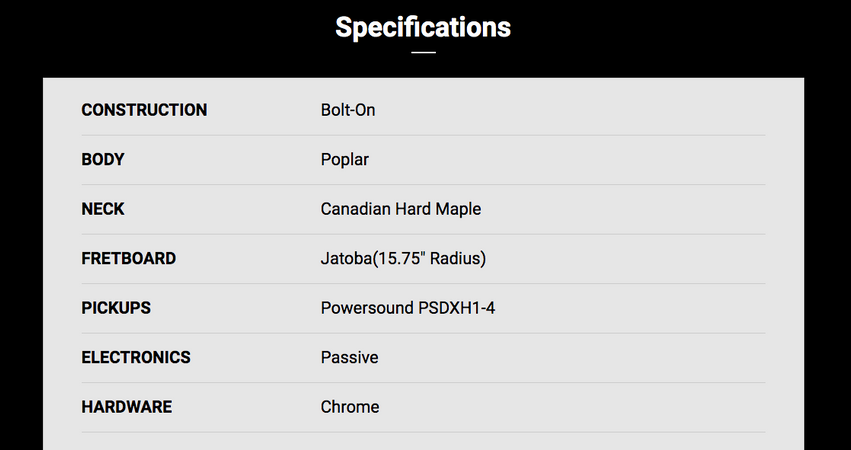
Task: Click the divider line below NECK row
Action: 423,234
